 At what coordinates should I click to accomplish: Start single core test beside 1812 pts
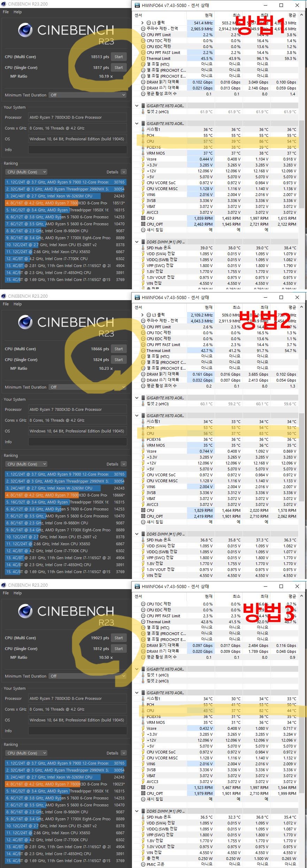pos(118,649)
